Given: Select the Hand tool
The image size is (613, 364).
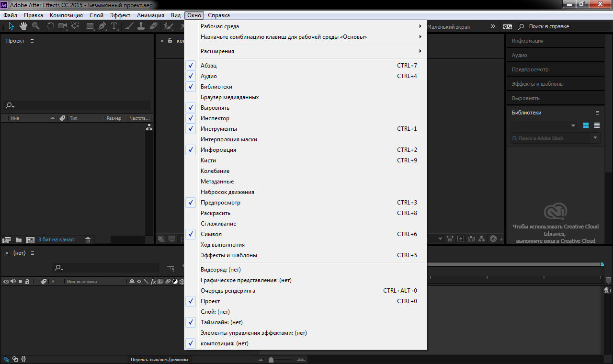Looking at the screenshot, I should 23,26.
